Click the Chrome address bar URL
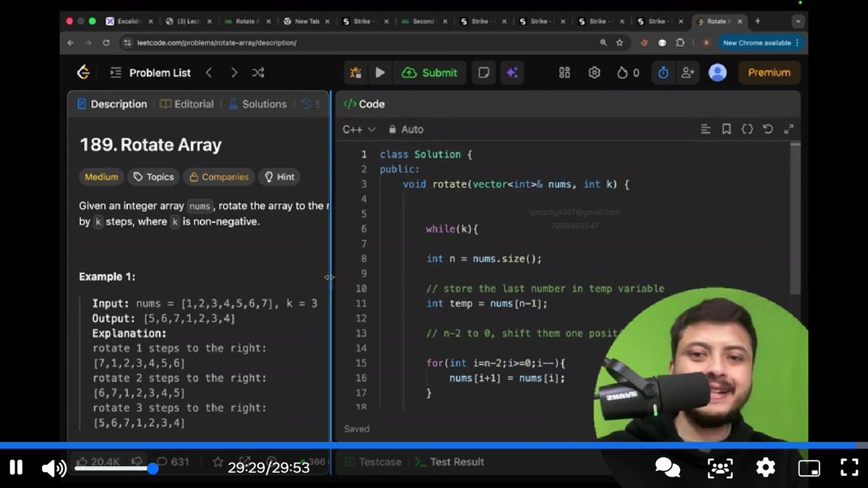Image resolution: width=868 pixels, height=488 pixels. click(x=216, y=43)
